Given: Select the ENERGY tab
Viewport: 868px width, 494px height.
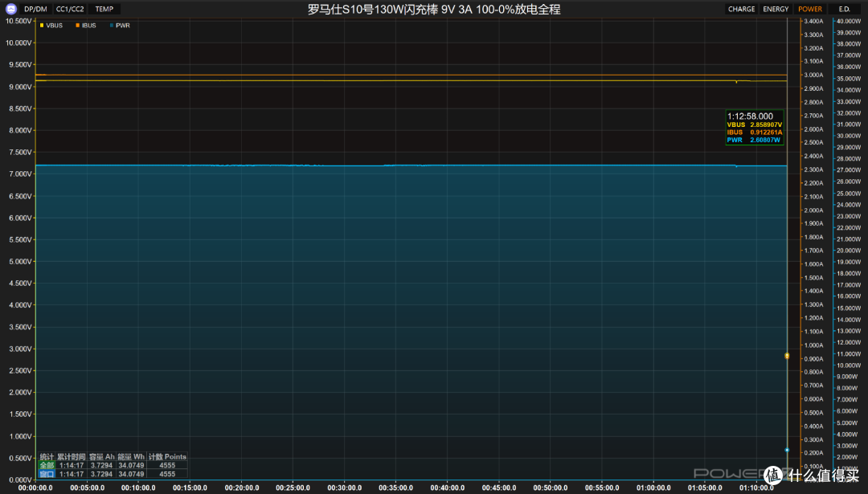Looking at the screenshot, I should [776, 9].
